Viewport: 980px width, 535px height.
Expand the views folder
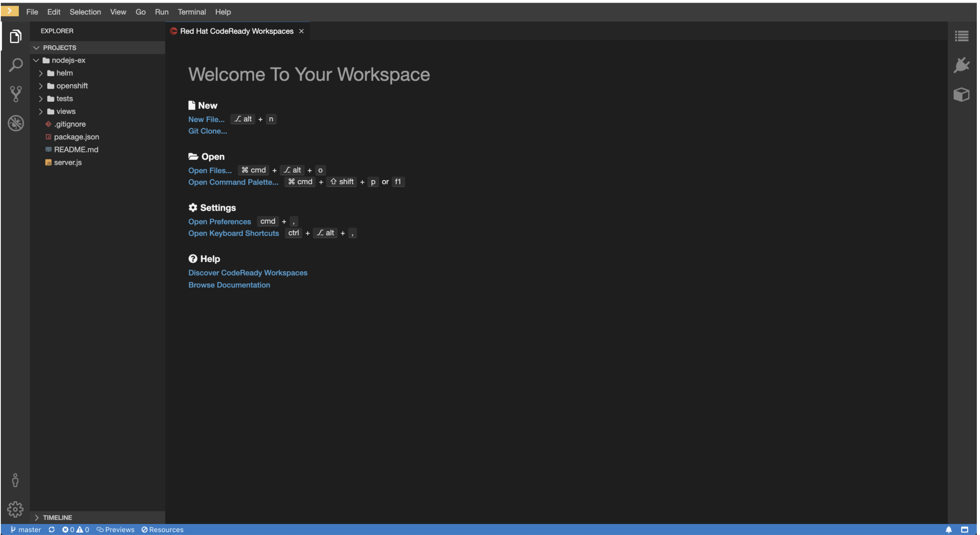(x=40, y=112)
